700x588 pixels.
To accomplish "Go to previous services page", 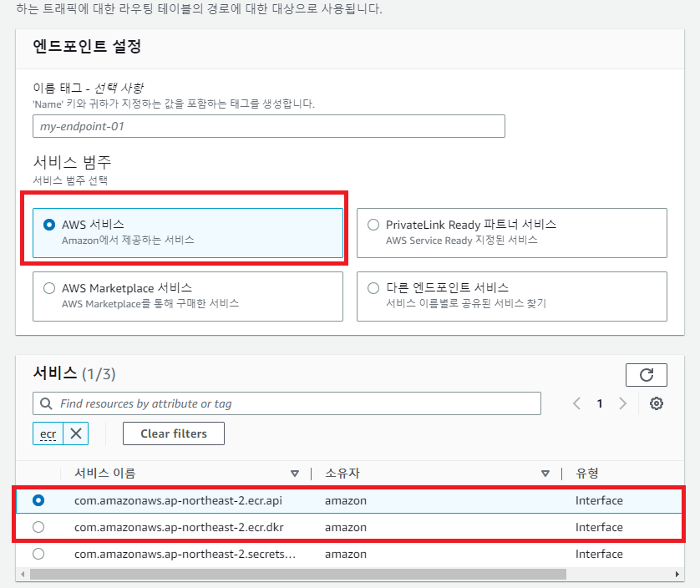I will pos(576,403).
